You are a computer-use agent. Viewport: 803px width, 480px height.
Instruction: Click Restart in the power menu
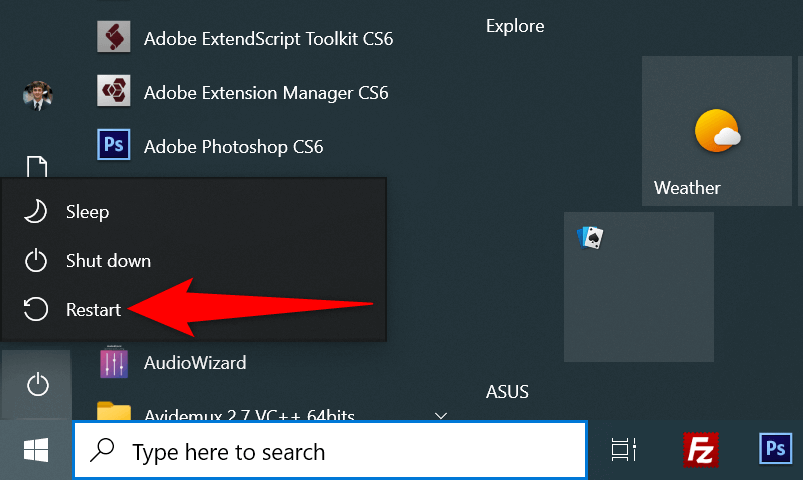click(93, 310)
